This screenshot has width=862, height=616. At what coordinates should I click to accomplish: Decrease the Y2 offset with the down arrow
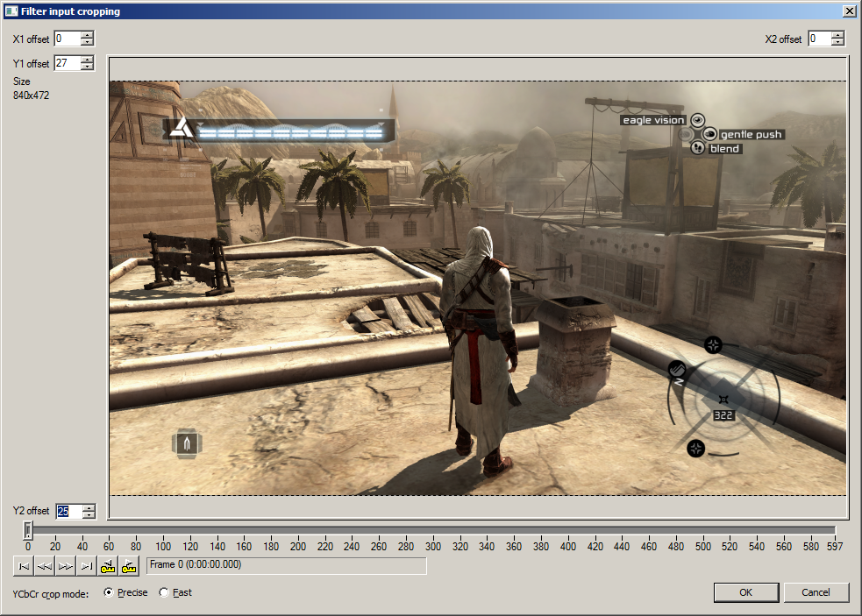point(89,515)
